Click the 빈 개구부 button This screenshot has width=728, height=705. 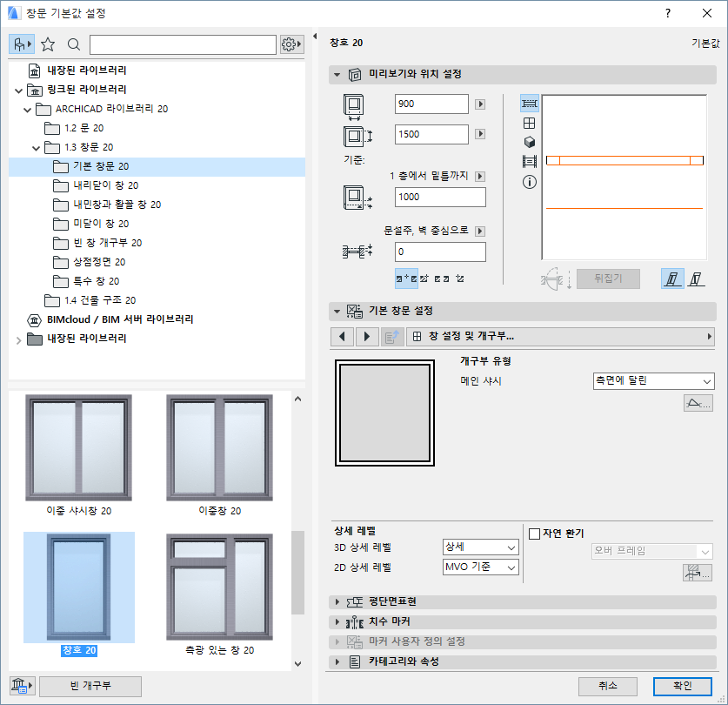[x=90, y=687]
